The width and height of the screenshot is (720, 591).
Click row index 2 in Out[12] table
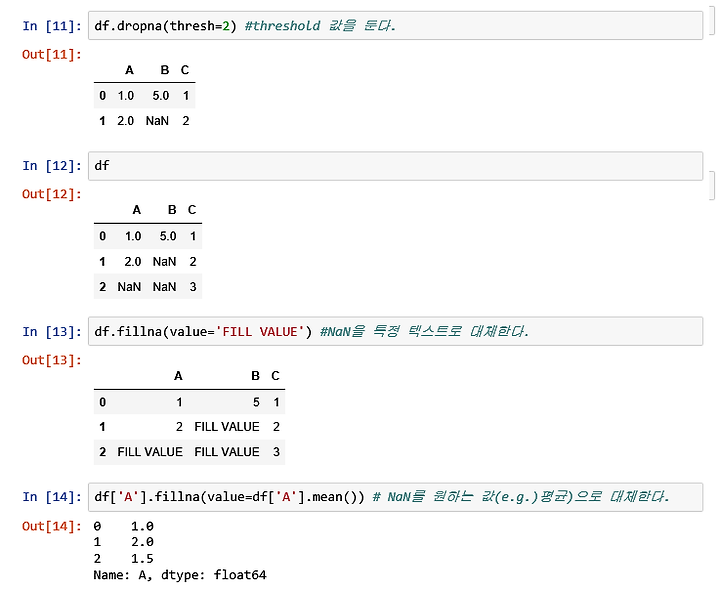point(102,287)
